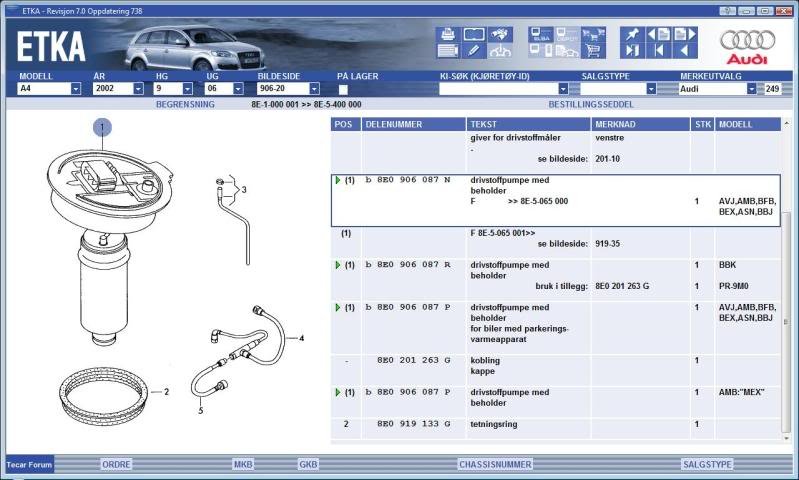This screenshot has width=799, height=480.
Task: Click the ELSA monitor icon
Action: click(541, 33)
